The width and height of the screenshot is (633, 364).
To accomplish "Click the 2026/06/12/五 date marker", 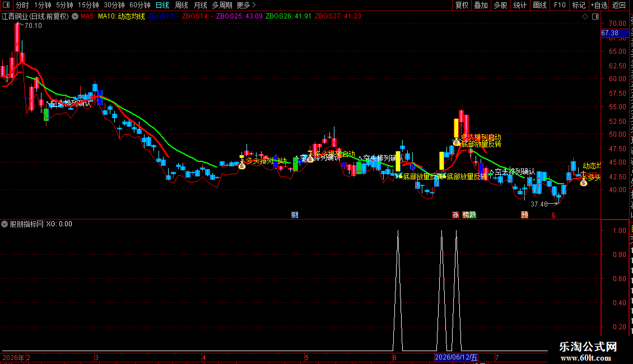I will pos(456,357).
